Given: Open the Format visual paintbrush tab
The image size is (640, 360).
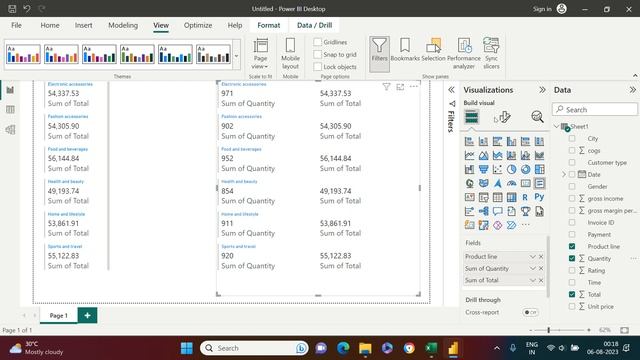Looking at the screenshot, I should pos(504,118).
